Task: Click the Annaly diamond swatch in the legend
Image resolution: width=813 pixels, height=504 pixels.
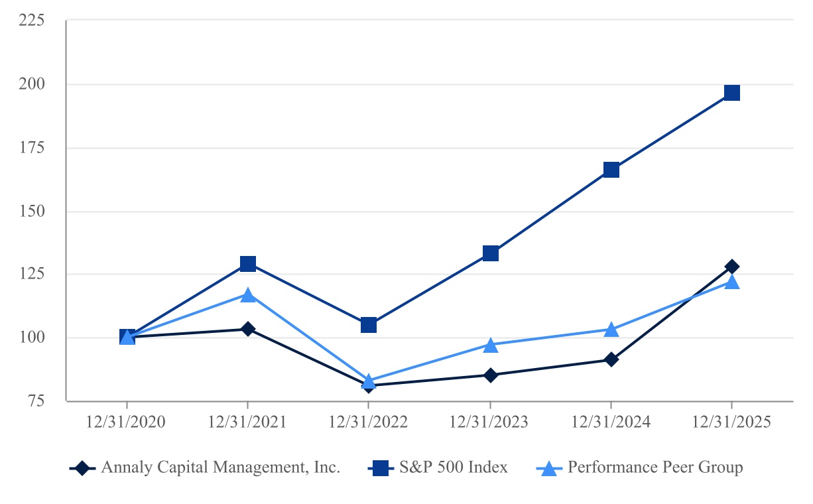Action: tap(82, 468)
